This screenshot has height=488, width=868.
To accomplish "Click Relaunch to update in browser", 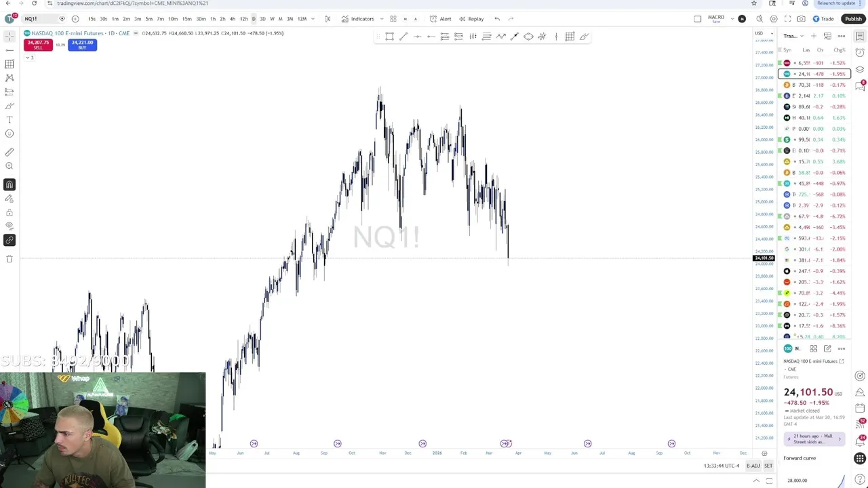I will pos(835,3).
